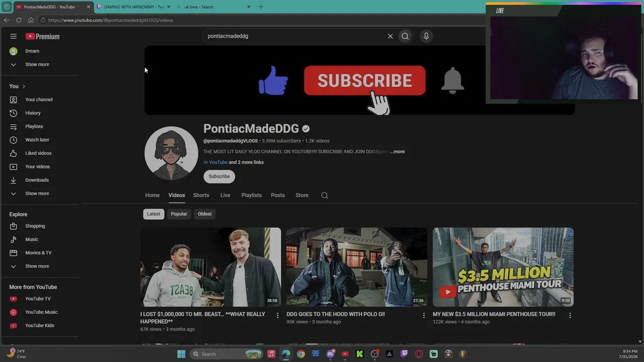Play the $3.5 Million Penthouse Miami thumbnail
Screen dimensions: 644x362
point(503,267)
